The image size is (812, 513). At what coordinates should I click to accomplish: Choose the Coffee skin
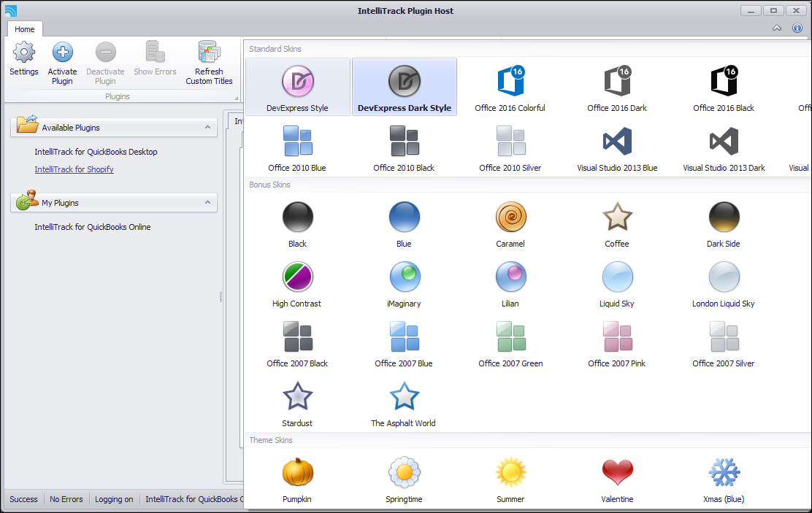617,223
